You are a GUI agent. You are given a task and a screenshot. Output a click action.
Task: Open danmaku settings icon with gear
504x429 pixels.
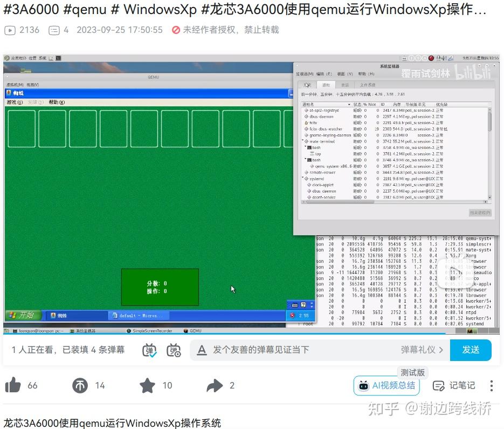(174, 350)
